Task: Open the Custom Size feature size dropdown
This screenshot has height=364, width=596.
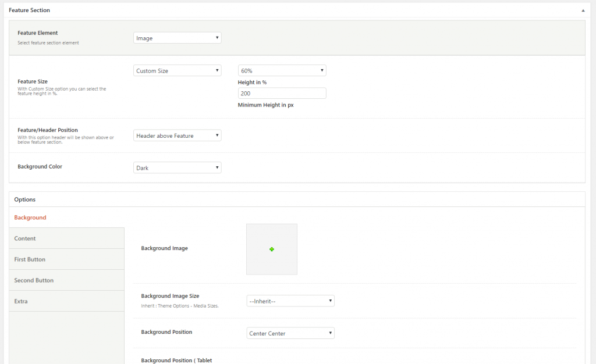Action: pyautogui.click(x=177, y=71)
